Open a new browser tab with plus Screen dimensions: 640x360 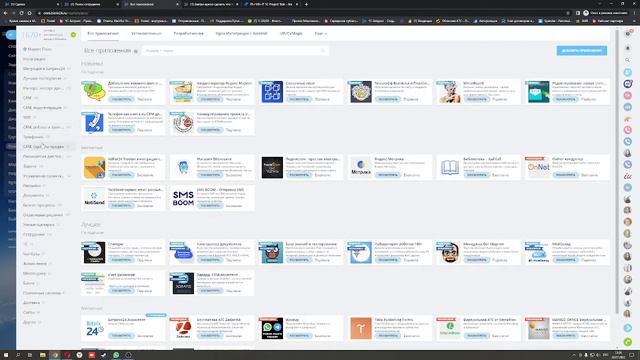(x=306, y=4)
